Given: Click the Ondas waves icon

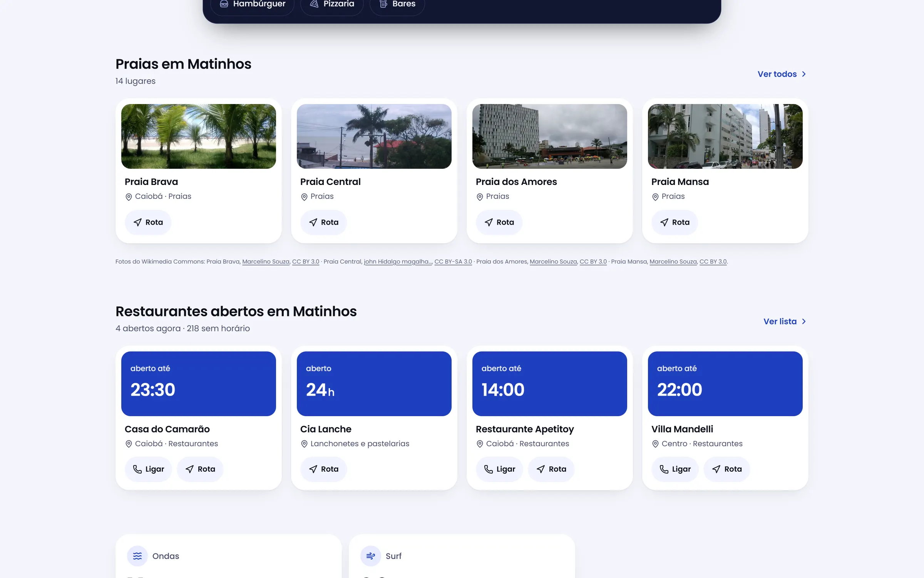Looking at the screenshot, I should tap(137, 556).
